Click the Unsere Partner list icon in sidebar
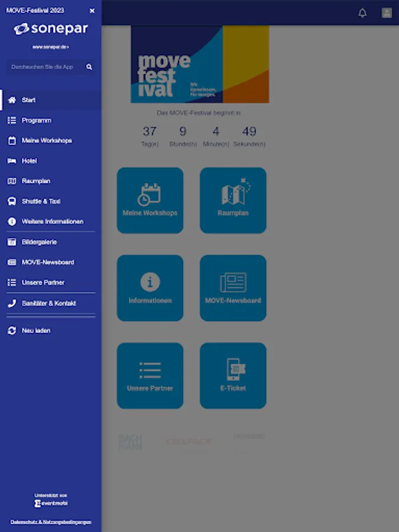The width and height of the screenshot is (399, 532). 12,283
